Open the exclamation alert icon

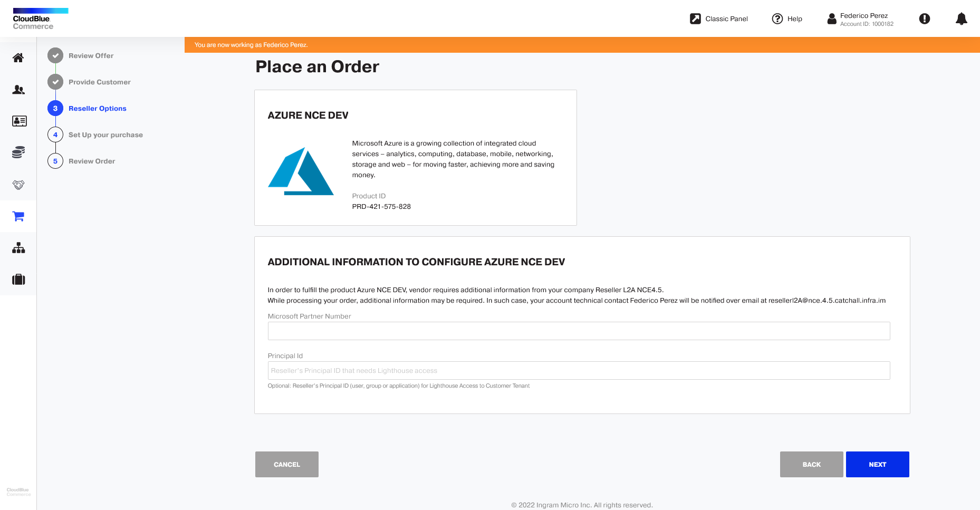(924, 19)
